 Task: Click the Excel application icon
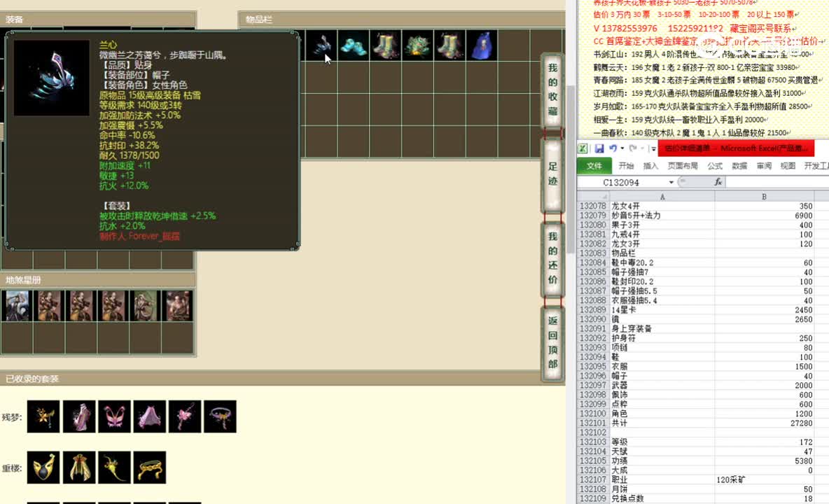pyautogui.click(x=583, y=149)
